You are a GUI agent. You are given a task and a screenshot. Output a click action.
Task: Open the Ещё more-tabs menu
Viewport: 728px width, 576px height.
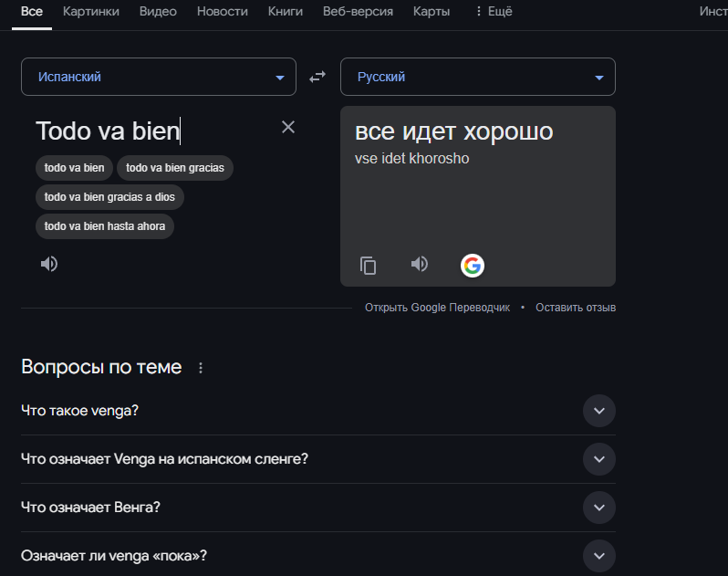click(494, 11)
